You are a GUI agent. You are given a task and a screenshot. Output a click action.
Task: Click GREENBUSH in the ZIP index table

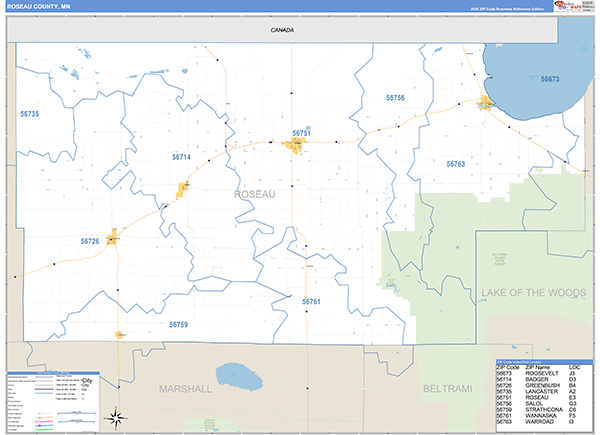point(543,386)
